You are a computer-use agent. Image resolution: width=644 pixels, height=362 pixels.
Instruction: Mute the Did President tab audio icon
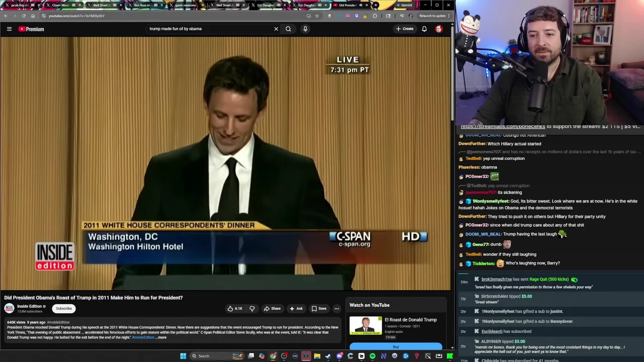pyautogui.click(x=361, y=5)
